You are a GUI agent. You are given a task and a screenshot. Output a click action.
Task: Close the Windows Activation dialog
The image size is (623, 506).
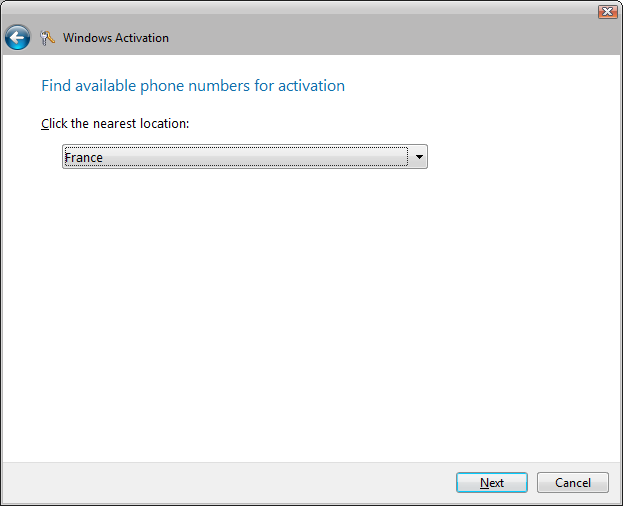[x=608, y=12]
